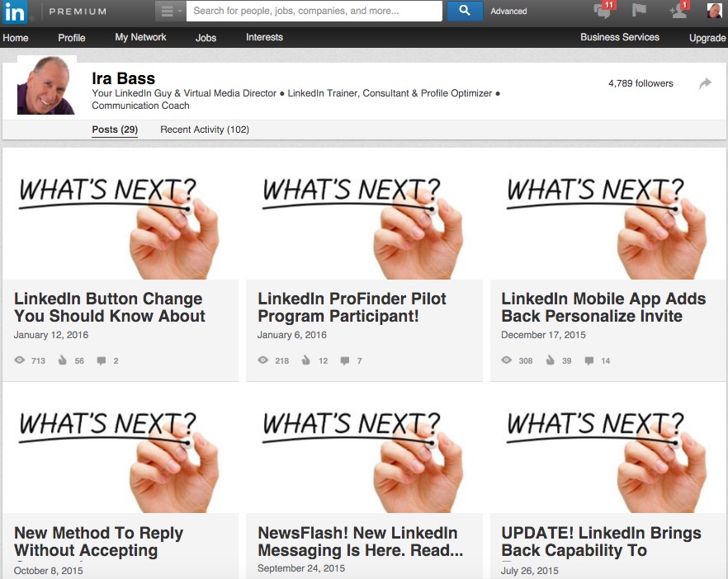Click comments icon on Mobile App post
Image resolution: width=728 pixels, height=579 pixels.
tap(589, 360)
